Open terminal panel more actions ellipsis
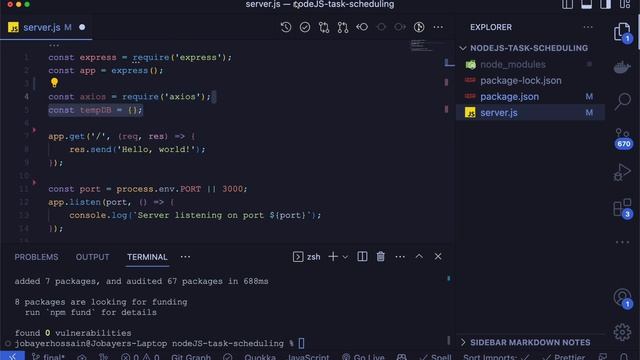This screenshot has height=360, width=640. point(400,257)
